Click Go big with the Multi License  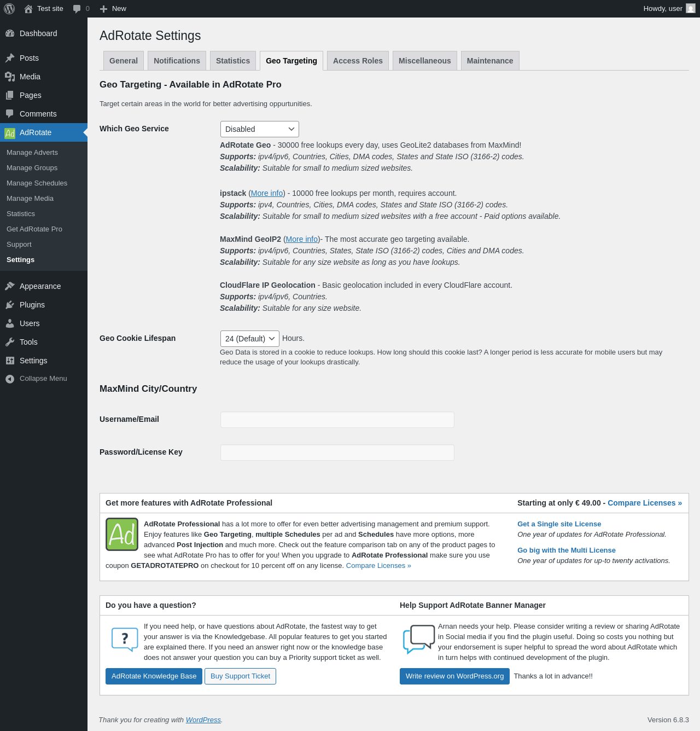pos(567,550)
